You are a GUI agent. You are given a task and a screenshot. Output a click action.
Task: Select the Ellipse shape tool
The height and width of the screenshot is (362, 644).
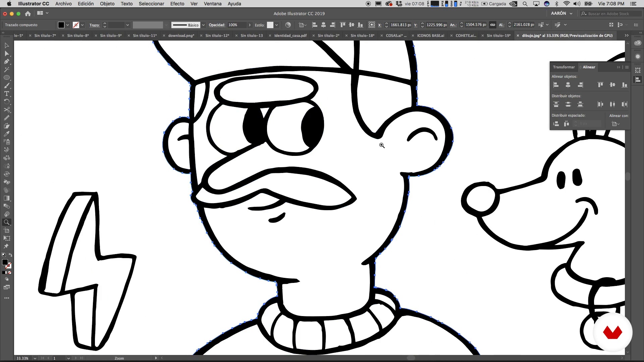click(7, 77)
